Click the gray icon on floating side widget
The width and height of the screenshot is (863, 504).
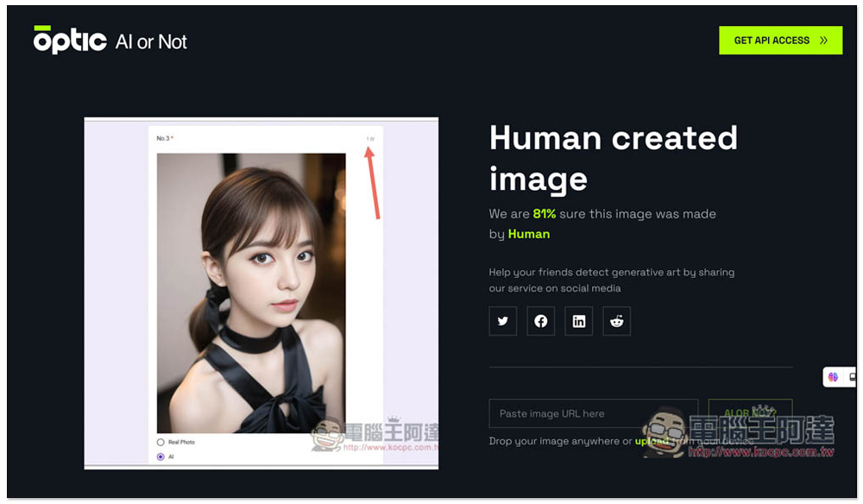[x=852, y=377]
